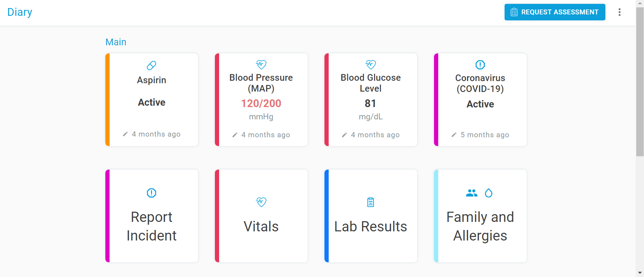Open the three-dot more options menu
644x277 pixels.
(619, 12)
